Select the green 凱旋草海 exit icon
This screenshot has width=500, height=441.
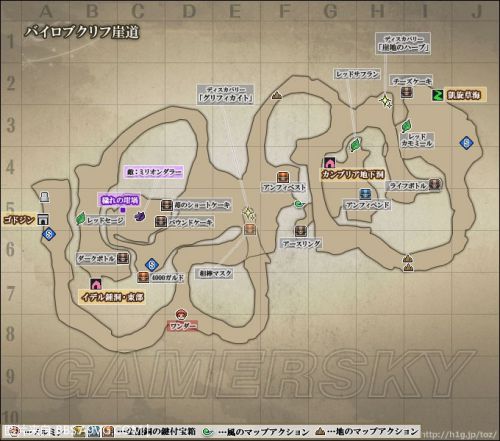pos(438,95)
